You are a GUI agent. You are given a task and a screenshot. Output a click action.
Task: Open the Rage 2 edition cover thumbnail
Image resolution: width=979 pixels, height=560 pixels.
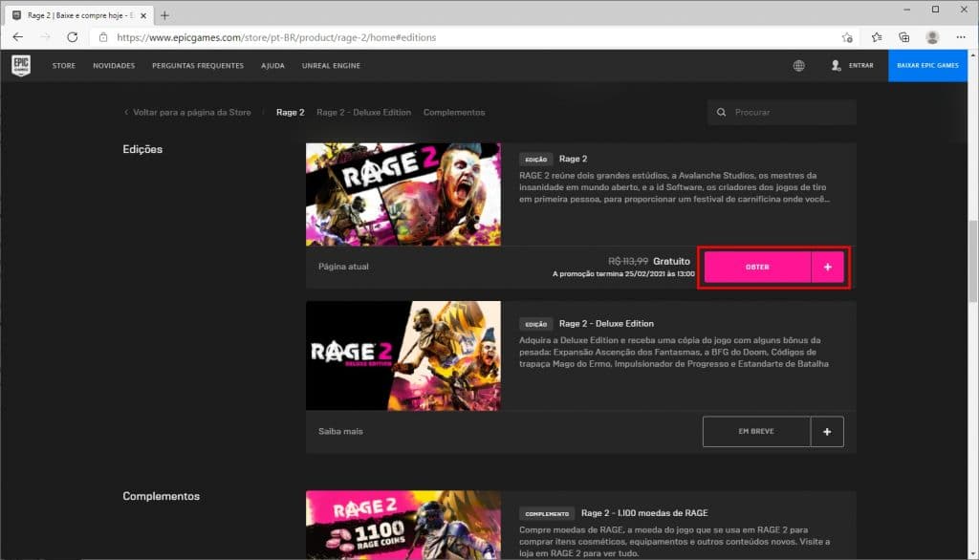coord(403,194)
